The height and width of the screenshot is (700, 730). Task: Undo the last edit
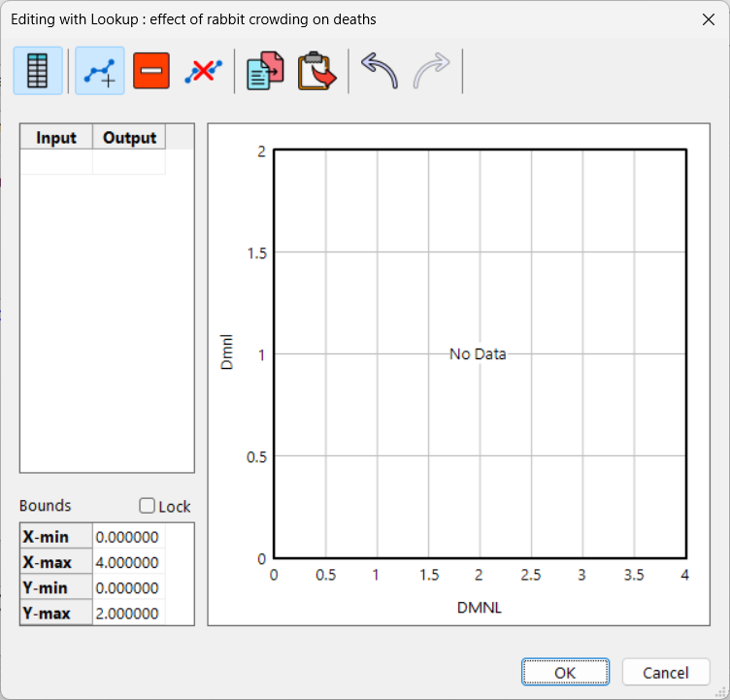click(379, 71)
